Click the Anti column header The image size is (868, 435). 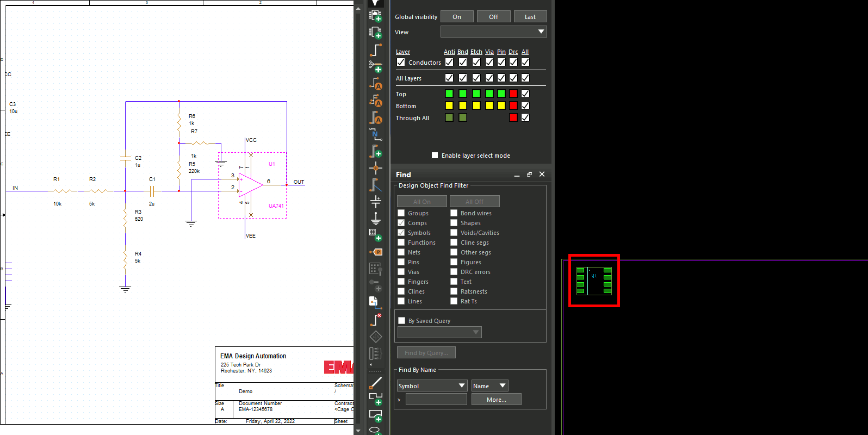coord(449,52)
